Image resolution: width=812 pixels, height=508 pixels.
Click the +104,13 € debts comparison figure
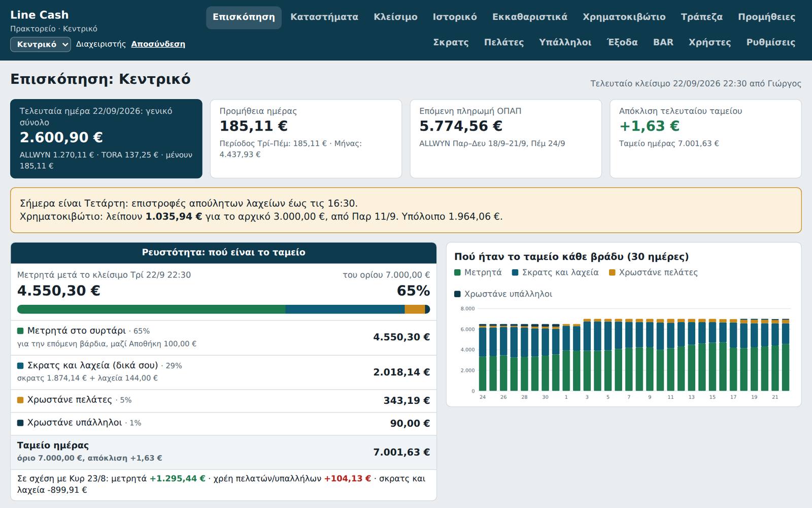(348, 479)
